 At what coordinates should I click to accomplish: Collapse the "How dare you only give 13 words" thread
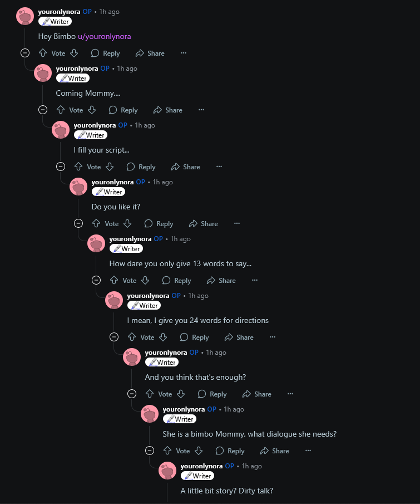(x=96, y=280)
